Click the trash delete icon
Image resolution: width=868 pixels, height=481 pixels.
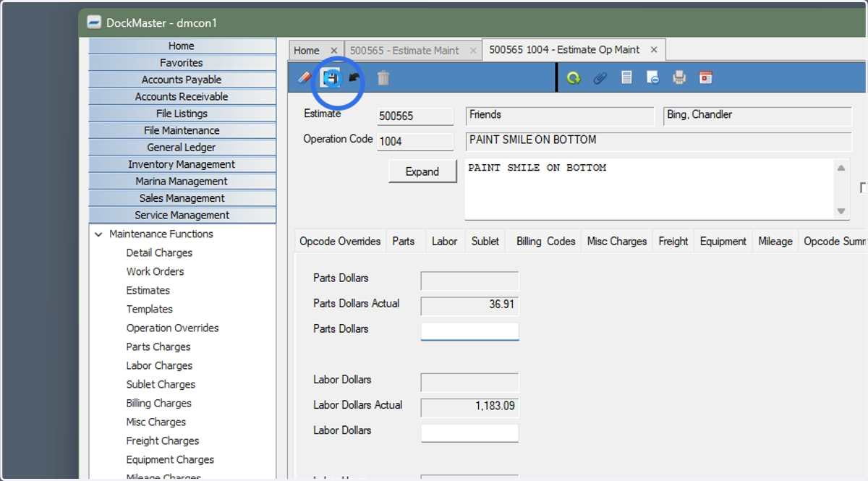click(x=383, y=77)
